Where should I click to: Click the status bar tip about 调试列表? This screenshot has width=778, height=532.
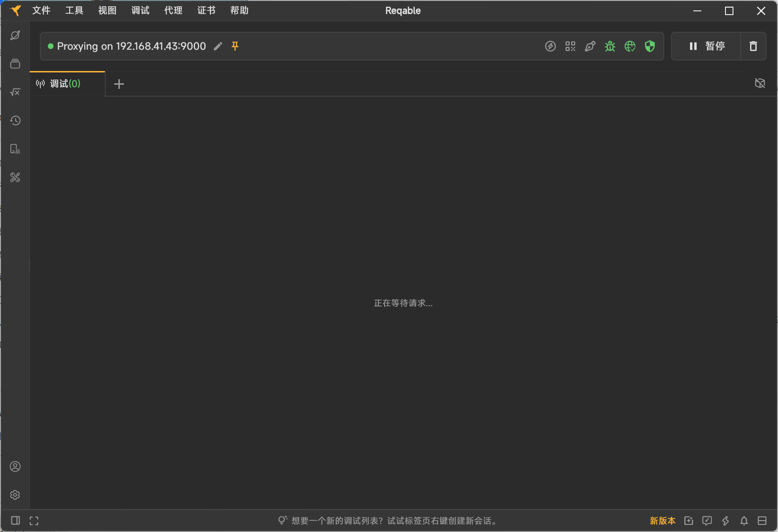tap(395, 521)
